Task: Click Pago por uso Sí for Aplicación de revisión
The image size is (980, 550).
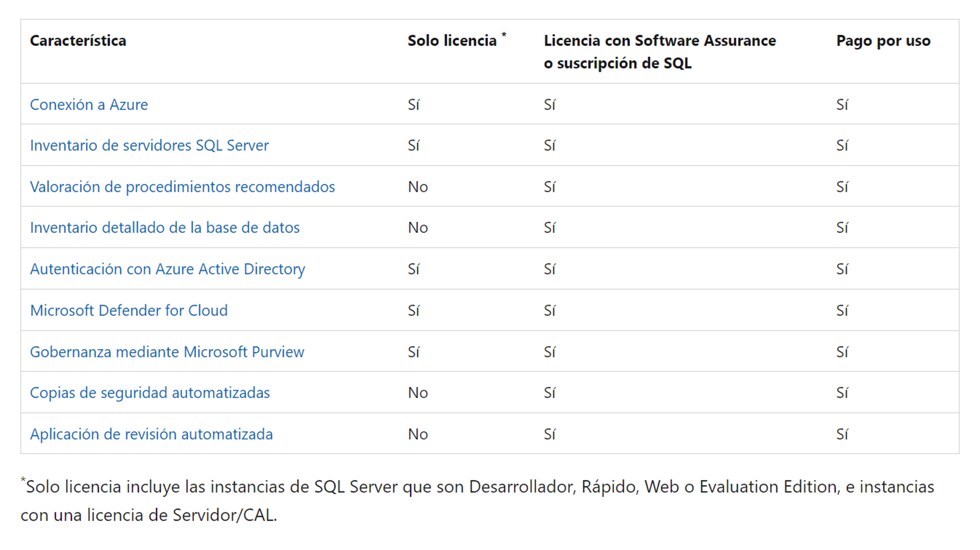Action: pyautogui.click(x=842, y=434)
